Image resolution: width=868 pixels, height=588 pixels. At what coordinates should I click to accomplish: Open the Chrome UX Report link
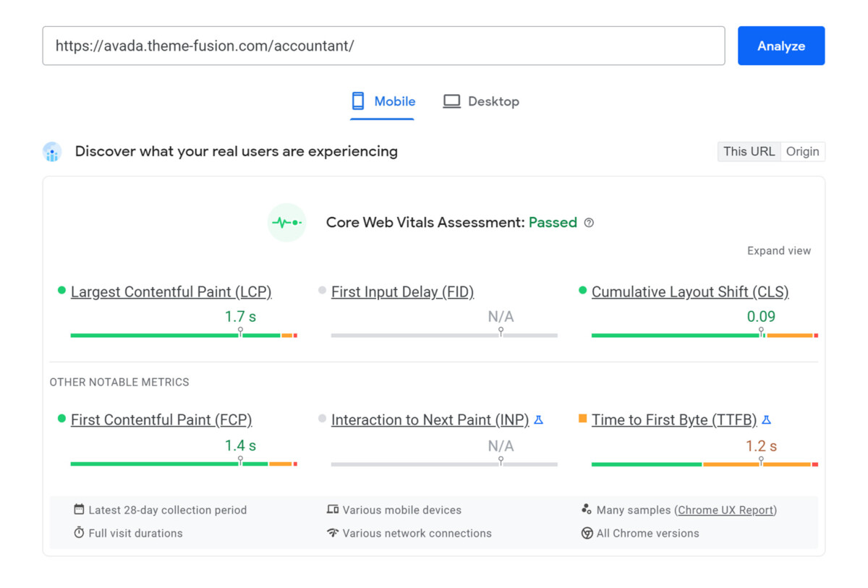tap(726, 510)
